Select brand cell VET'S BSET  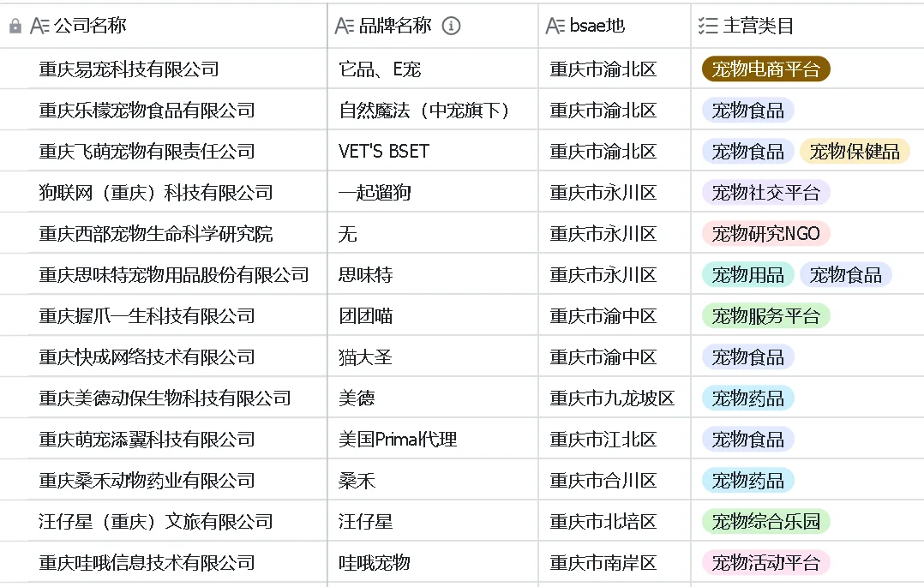pos(433,152)
